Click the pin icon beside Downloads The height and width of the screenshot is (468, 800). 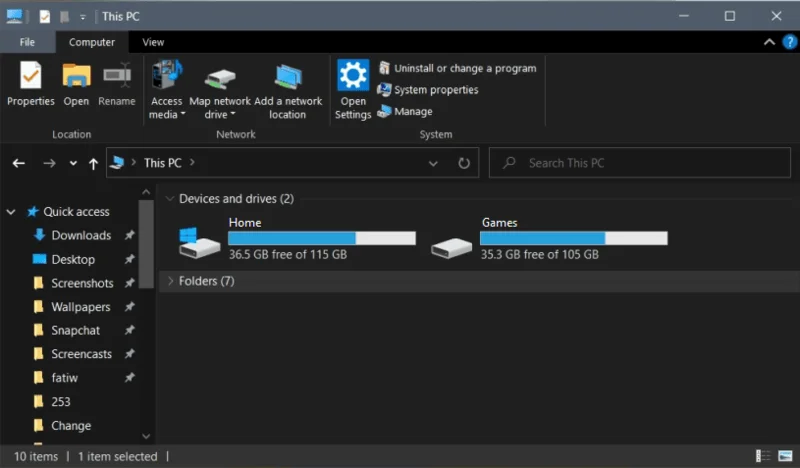[x=130, y=235]
